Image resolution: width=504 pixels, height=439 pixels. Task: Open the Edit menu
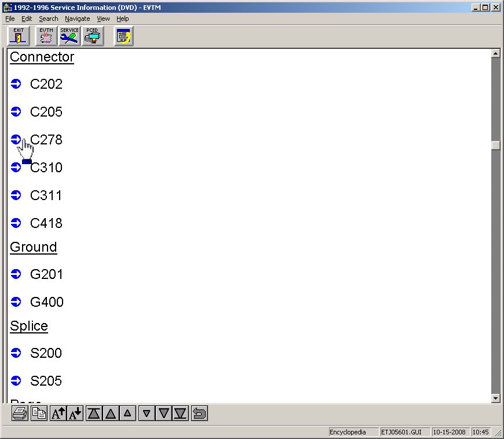coord(27,19)
